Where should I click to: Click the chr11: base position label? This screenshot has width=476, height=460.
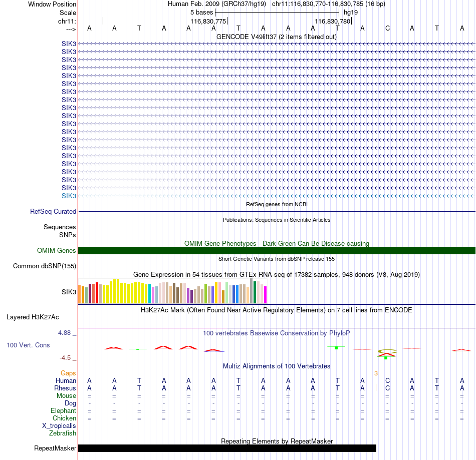point(67,21)
